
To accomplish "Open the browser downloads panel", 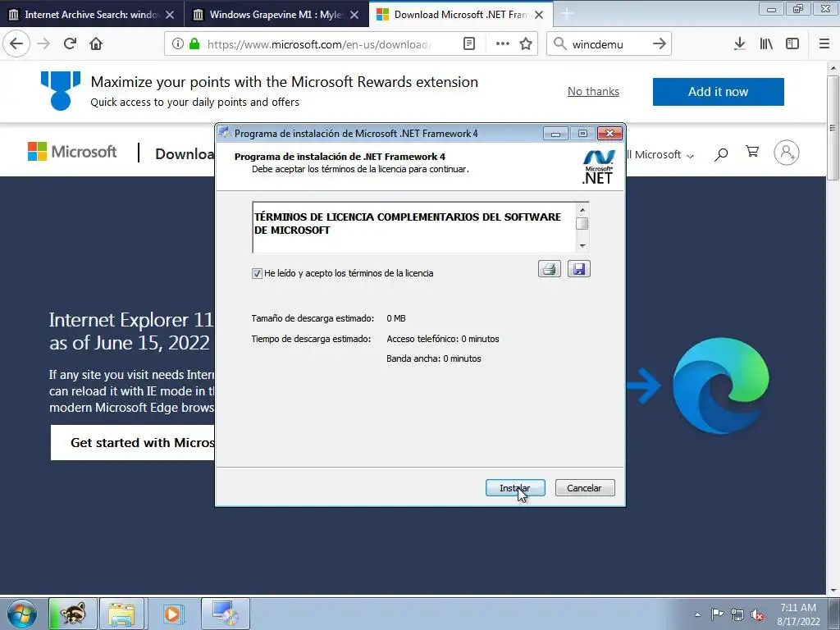I will coord(740,43).
